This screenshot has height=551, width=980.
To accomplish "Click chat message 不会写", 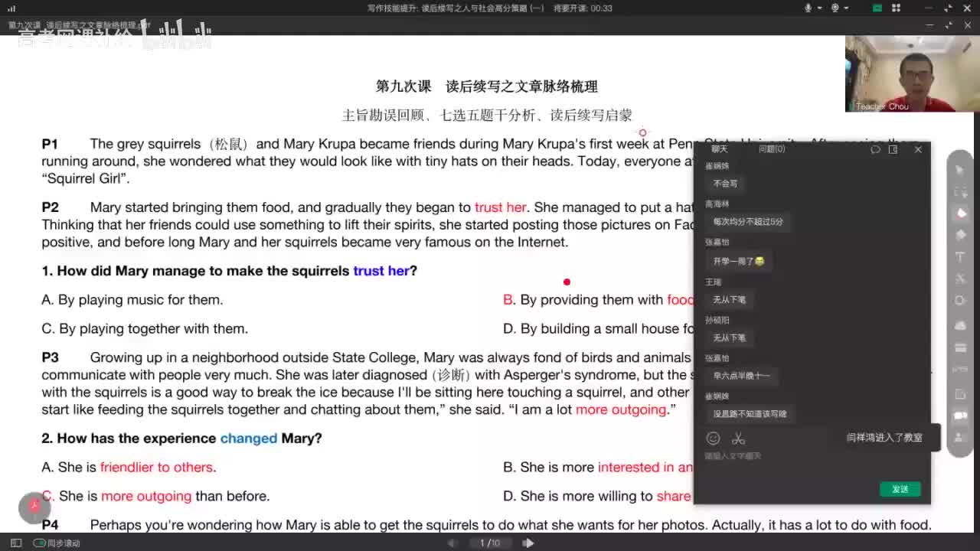I will (x=725, y=184).
